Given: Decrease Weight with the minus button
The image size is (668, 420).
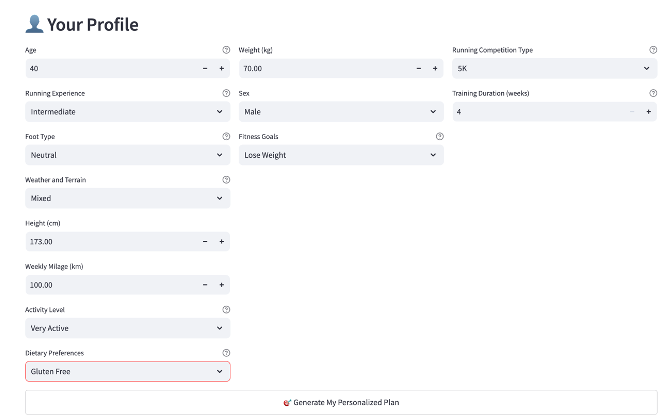Looking at the screenshot, I should pos(419,68).
